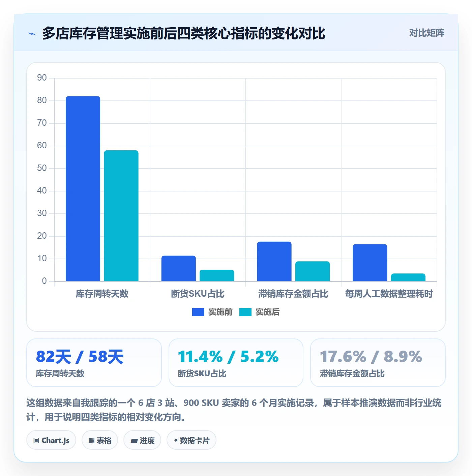472x476 pixels.
Task: Click the 数据卡片 diamond icon
Action: click(176, 440)
